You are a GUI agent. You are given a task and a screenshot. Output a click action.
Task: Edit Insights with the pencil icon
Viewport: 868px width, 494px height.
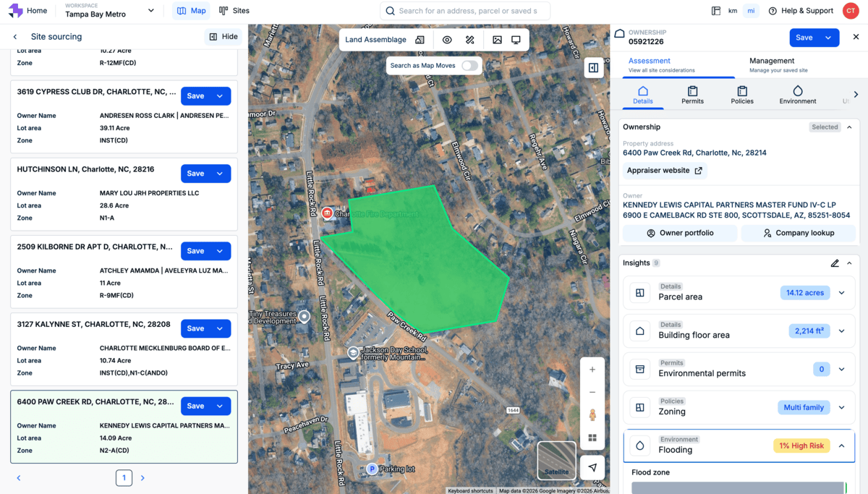pos(835,263)
